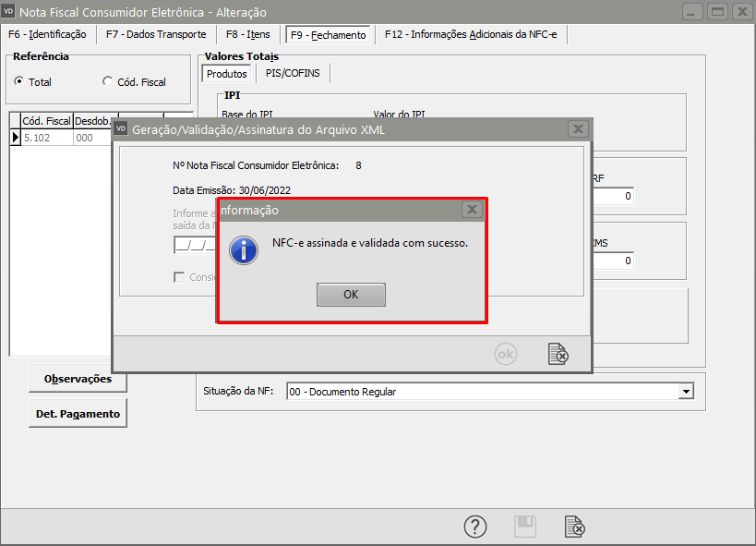Image resolution: width=756 pixels, height=546 pixels.
Task: Open the F6 - Identificação tab
Action: [47, 34]
